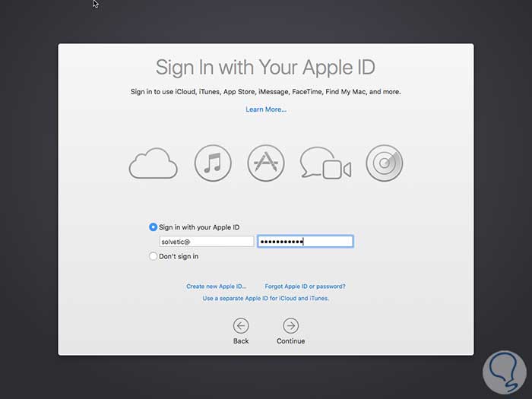
Task: Click the 'Sign in to use iCloud, iTunes' description text
Action: coord(266,92)
